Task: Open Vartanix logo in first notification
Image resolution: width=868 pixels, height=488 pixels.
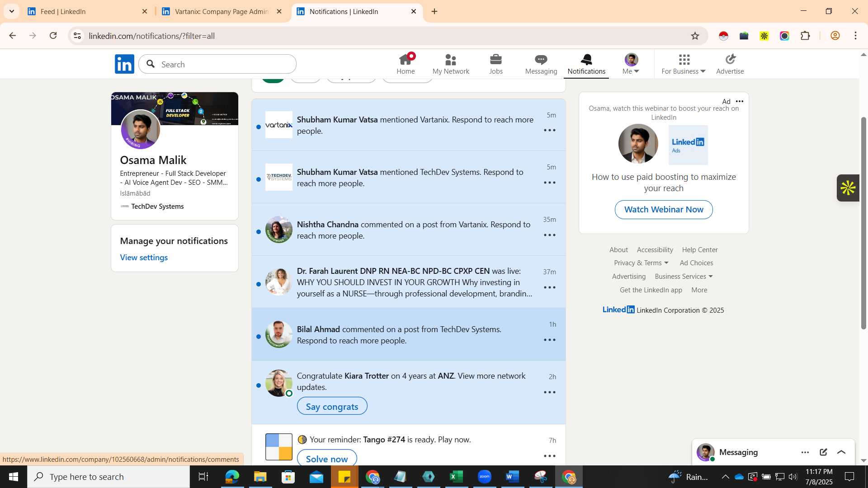Action: tap(278, 125)
